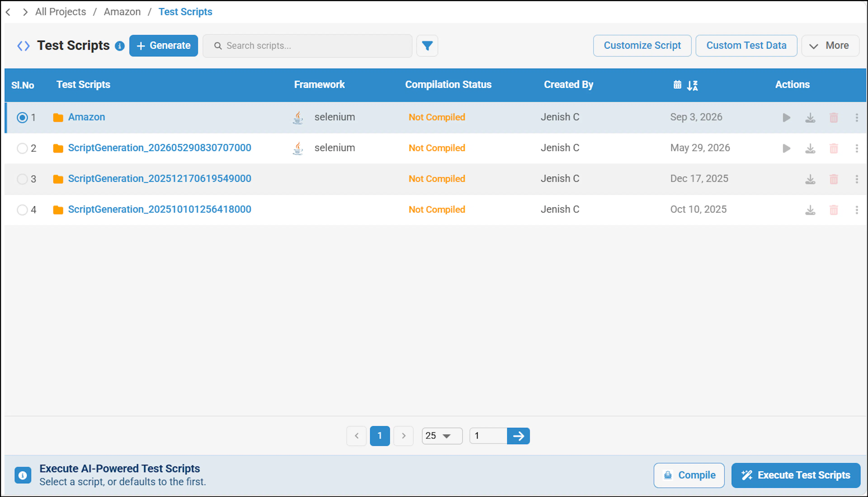Download ScriptGeneration_202605290830707000
The width and height of the screenshot is (868, 497).
[810, 148]
